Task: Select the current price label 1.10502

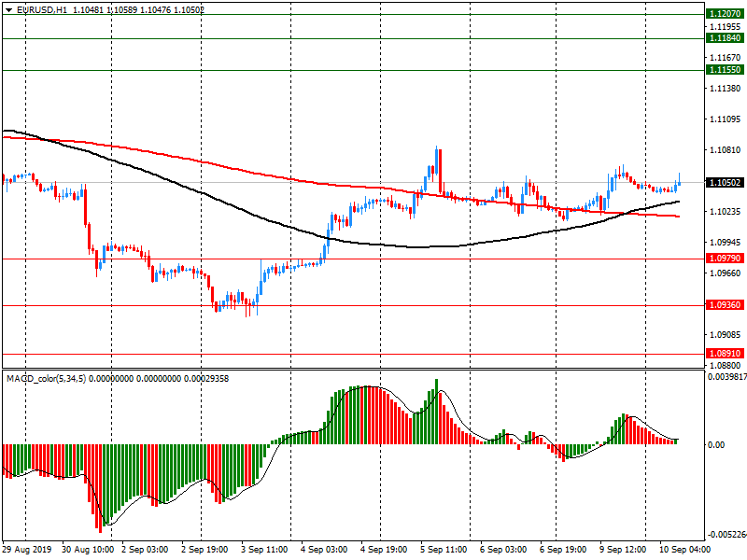Action: coord(725,183)
